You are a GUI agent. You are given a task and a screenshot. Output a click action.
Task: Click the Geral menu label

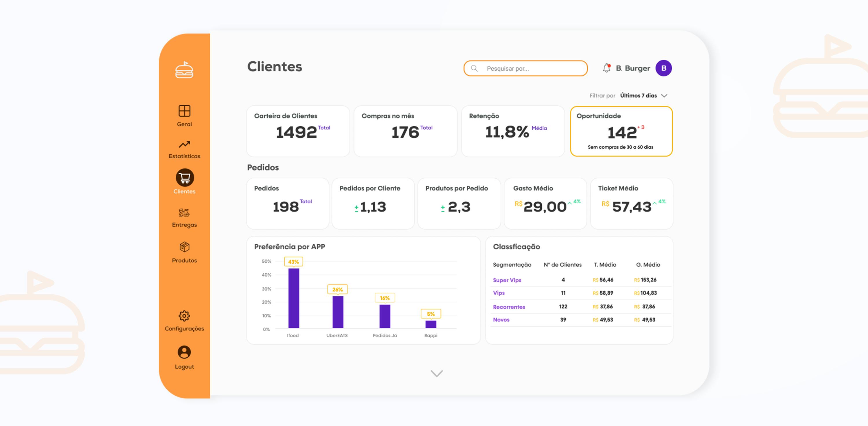[x=184, y=124]
